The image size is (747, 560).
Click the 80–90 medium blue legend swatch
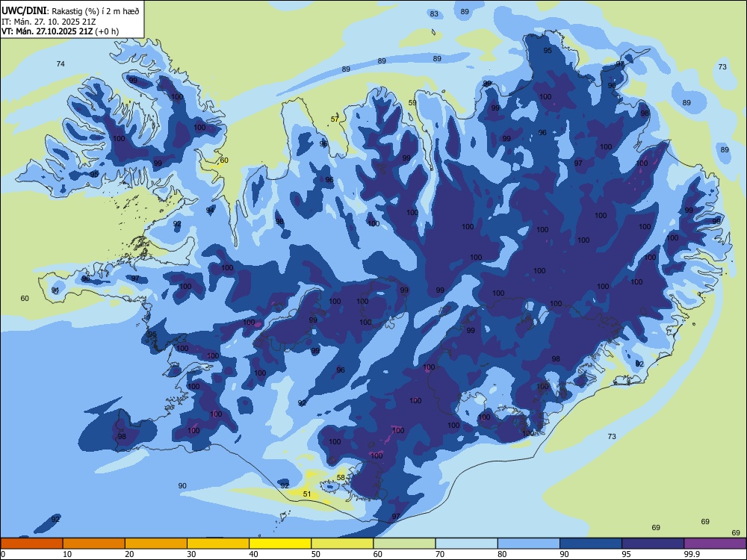click(x=529, y=544)
